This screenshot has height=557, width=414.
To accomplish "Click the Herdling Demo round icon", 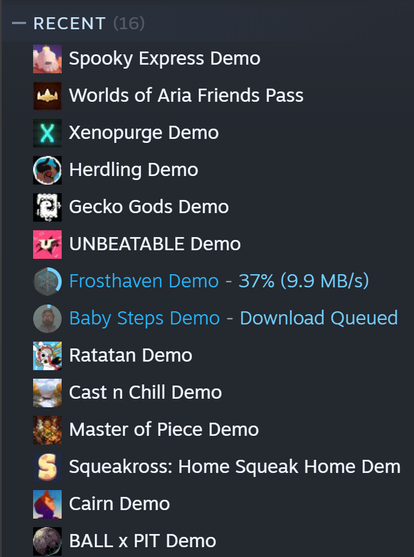I will tap(47, 170).
